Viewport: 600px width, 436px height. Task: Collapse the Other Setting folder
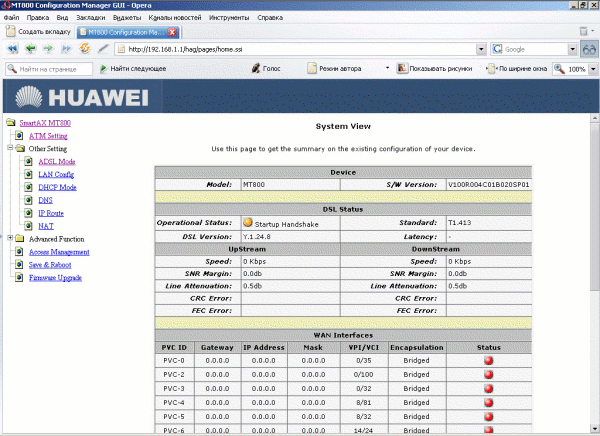coord(10,148)
